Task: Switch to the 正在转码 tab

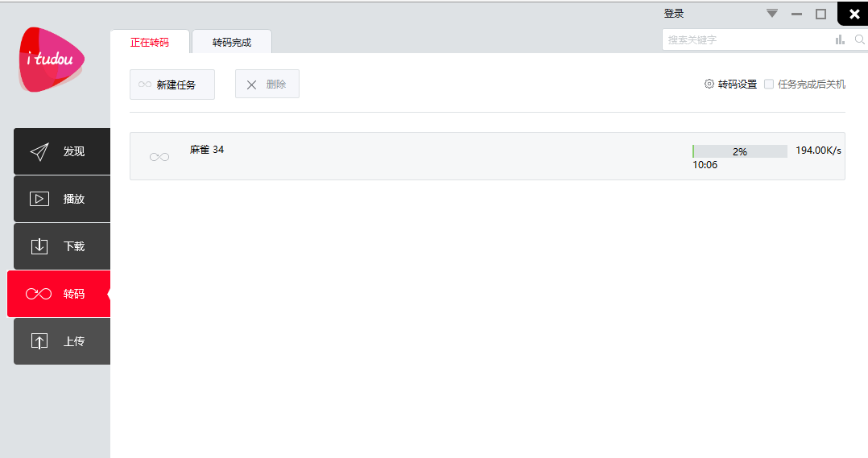Action: tap(150, 42)
